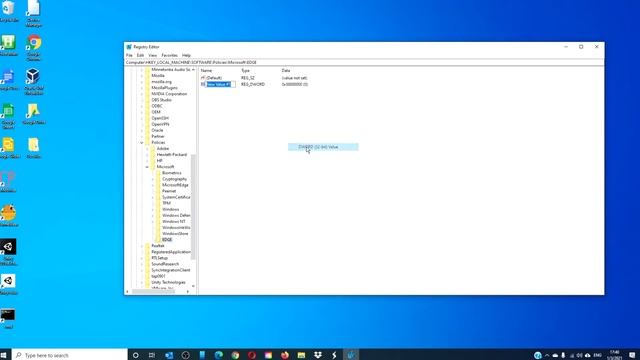Image resolution: width=640 pixels, height=360 pixels.
Task: Click the registry path address bar
Action: (364, 62)
